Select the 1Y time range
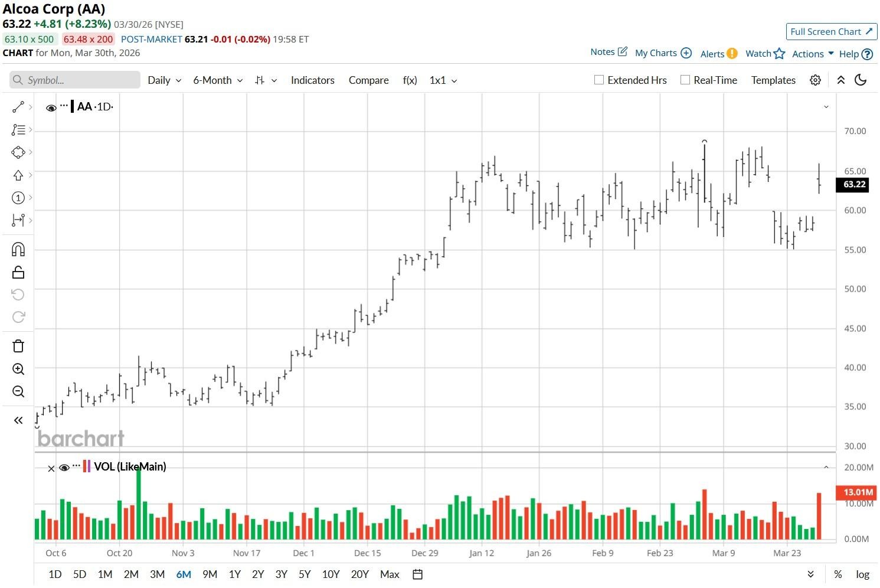This screenshot has height=588, width=880. pos(234,574)
